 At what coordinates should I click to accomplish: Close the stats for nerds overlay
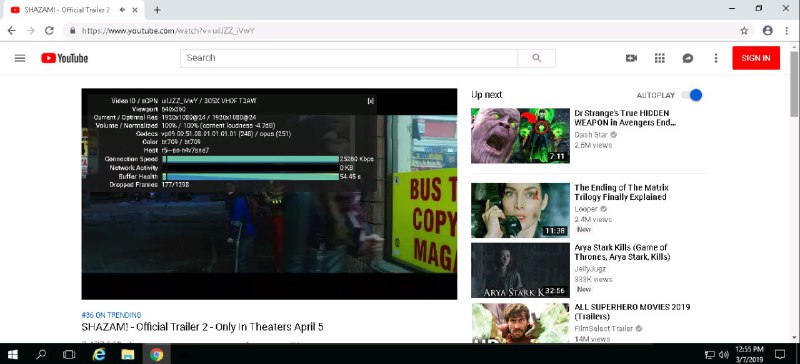(x=371, y=101)
